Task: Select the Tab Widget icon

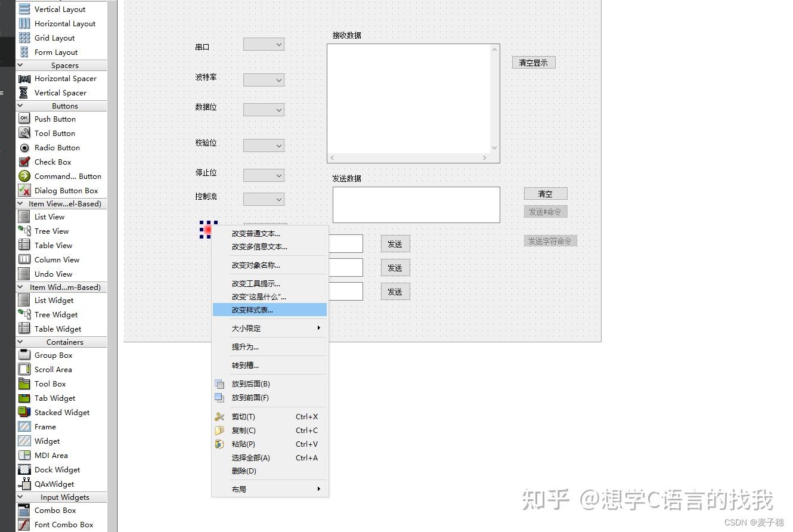Action: coord(24,398)
